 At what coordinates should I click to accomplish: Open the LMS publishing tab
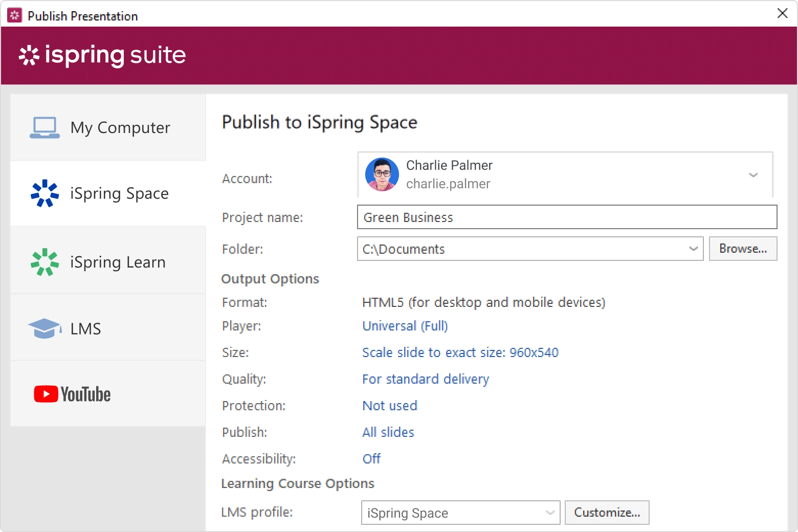click(x=108, y=328)
